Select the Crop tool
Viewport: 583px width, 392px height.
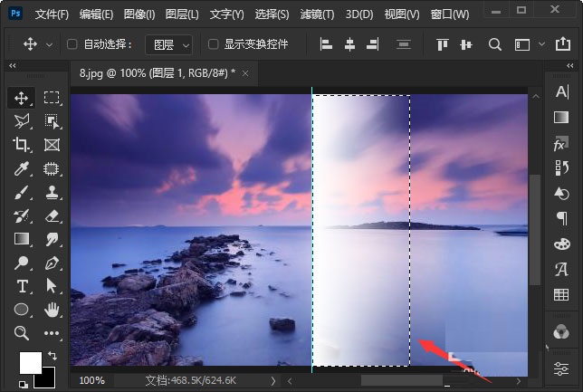[x=22, y=144]
